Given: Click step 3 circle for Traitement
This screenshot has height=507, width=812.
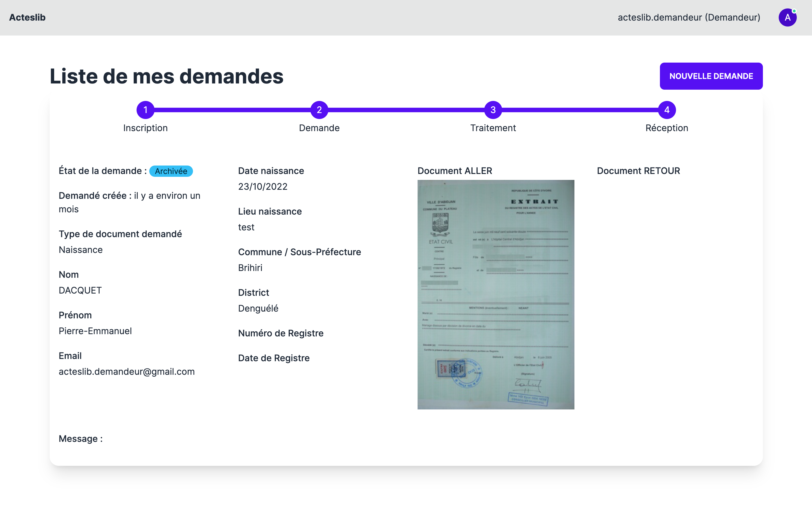Looking at the screenshot, I should [493, 110].
